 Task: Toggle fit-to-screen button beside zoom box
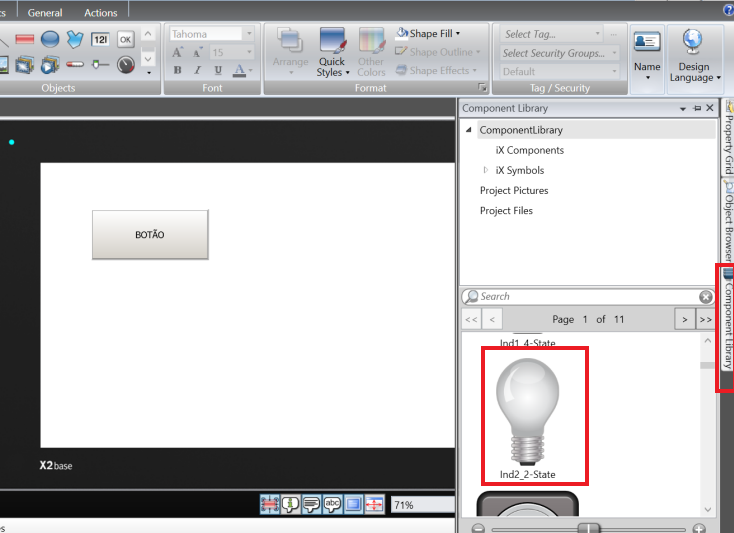pos(374,505)
